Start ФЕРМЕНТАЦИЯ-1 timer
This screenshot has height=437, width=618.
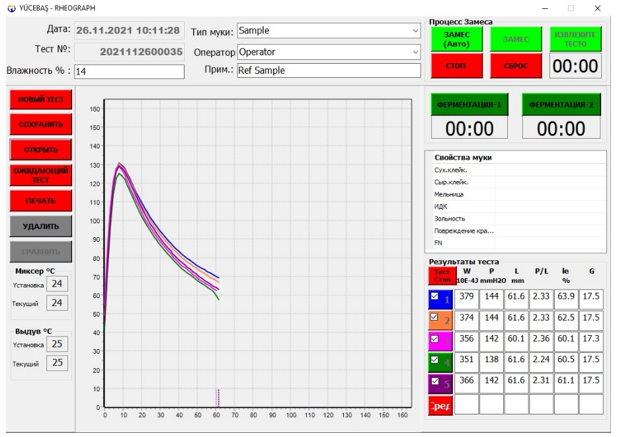click(x=469, y=104)
